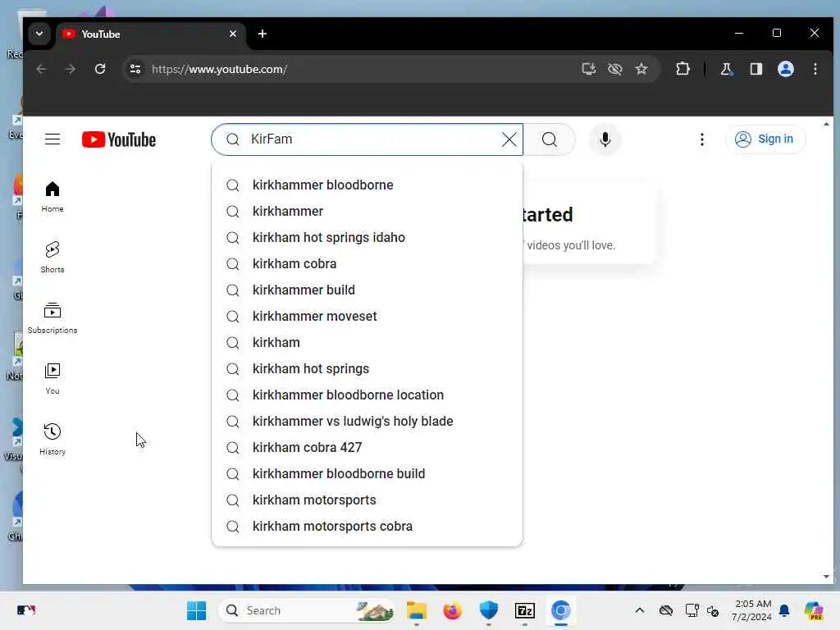Image resolution: width=840 pixels, height=630 pixels.
Task: Open the 7-Zip taskbar icon
Action: pos(525,610)
